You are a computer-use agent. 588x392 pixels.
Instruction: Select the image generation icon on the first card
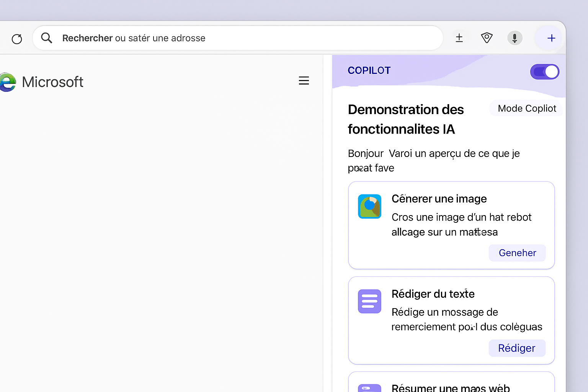point(369,206)
